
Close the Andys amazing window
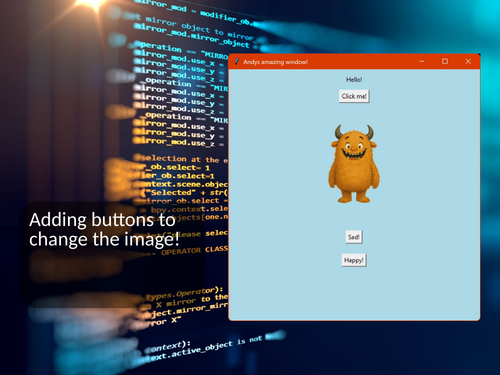[468, 61]
